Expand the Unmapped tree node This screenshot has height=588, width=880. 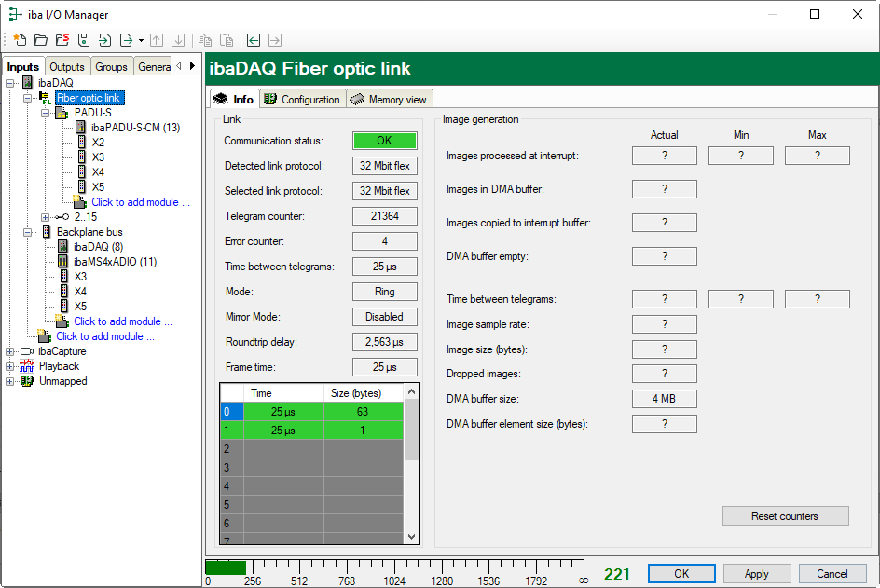(10, 381)
